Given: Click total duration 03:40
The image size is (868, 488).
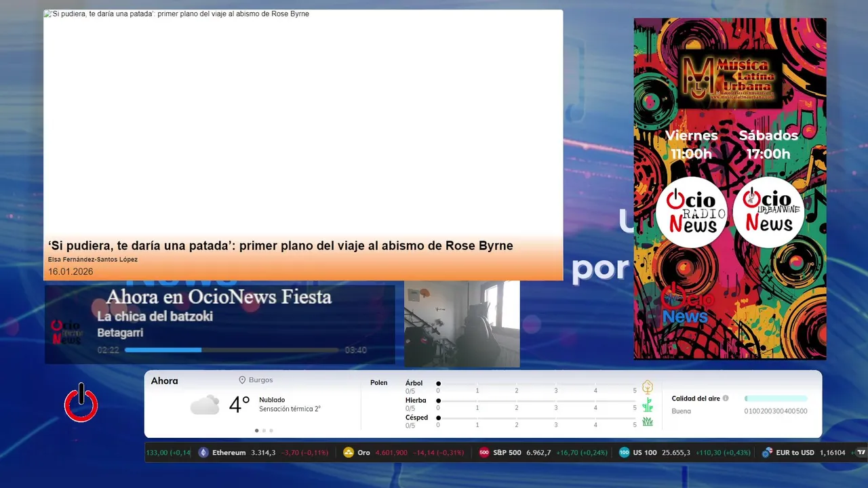Looking at the screenshot, I should point(356,350).
